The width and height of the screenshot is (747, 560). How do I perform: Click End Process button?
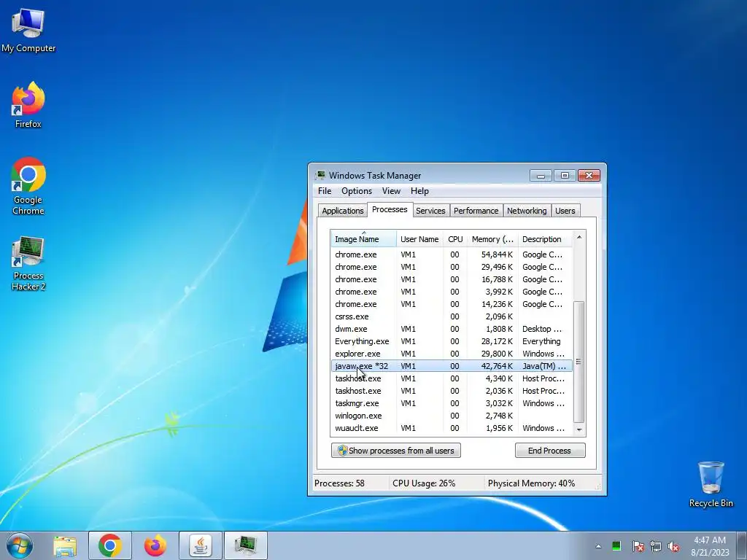point(550,451)
